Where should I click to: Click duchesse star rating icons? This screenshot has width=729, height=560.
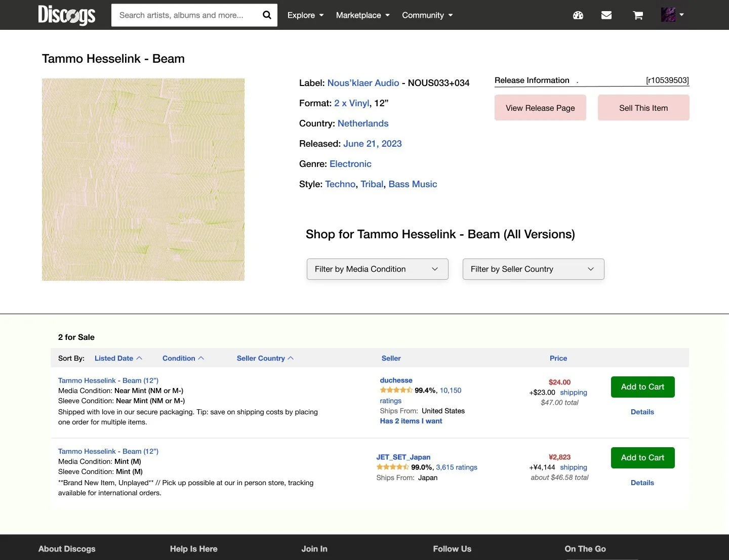tap(396, 390)
